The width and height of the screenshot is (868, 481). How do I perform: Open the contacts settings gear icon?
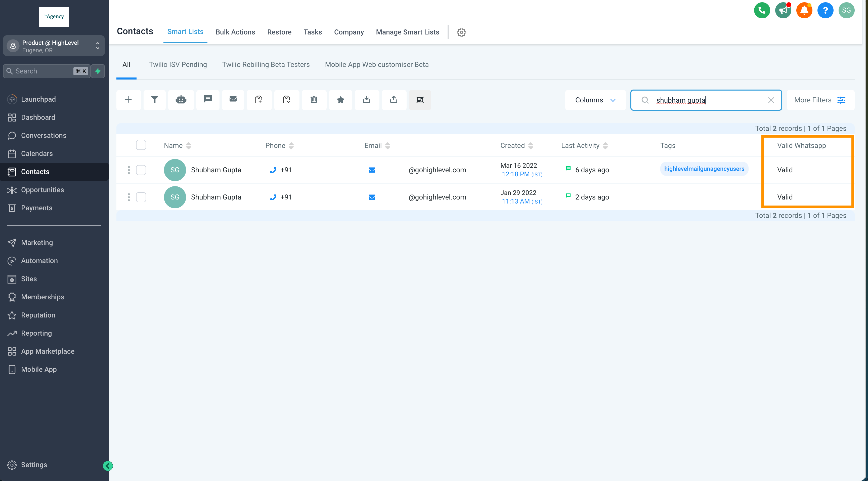pos(461,32)
